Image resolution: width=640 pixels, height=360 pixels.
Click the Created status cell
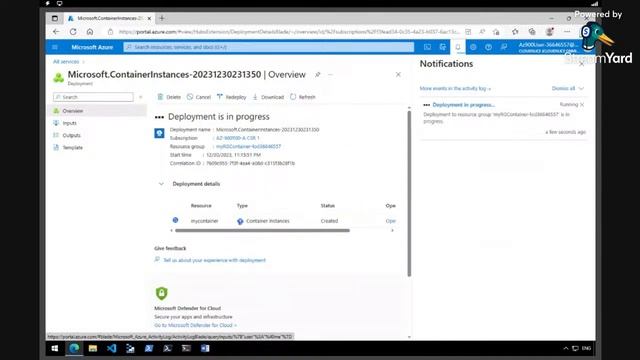[329, 221]
